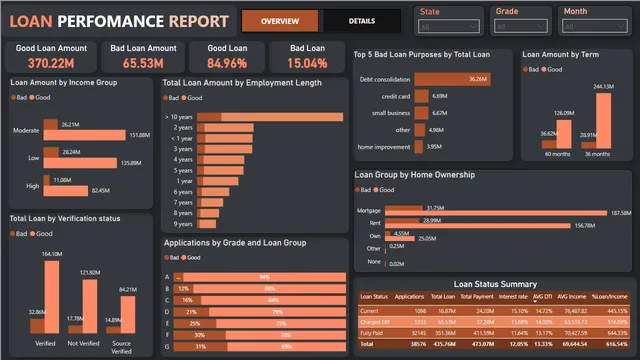640x360 pixels.
Task: Click Good legend in Home Ownership chart
Action: 384,190
